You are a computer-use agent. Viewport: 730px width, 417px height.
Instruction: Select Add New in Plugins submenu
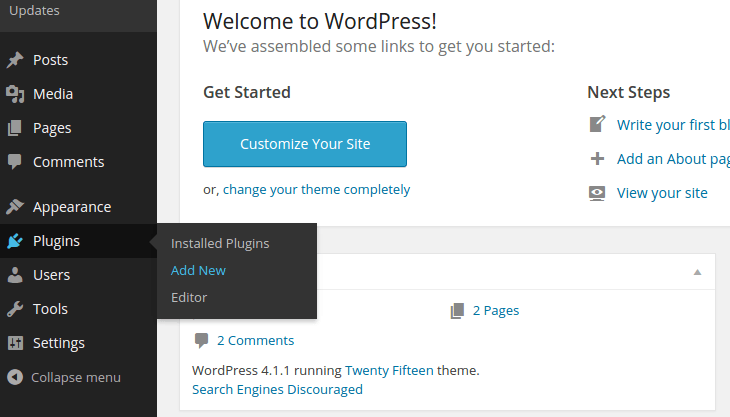[x=198, y=270]
